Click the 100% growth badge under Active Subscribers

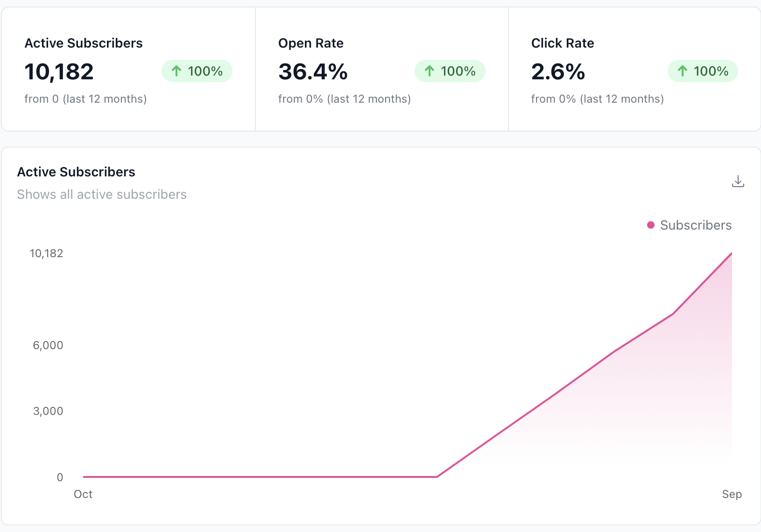click(197, 71)
